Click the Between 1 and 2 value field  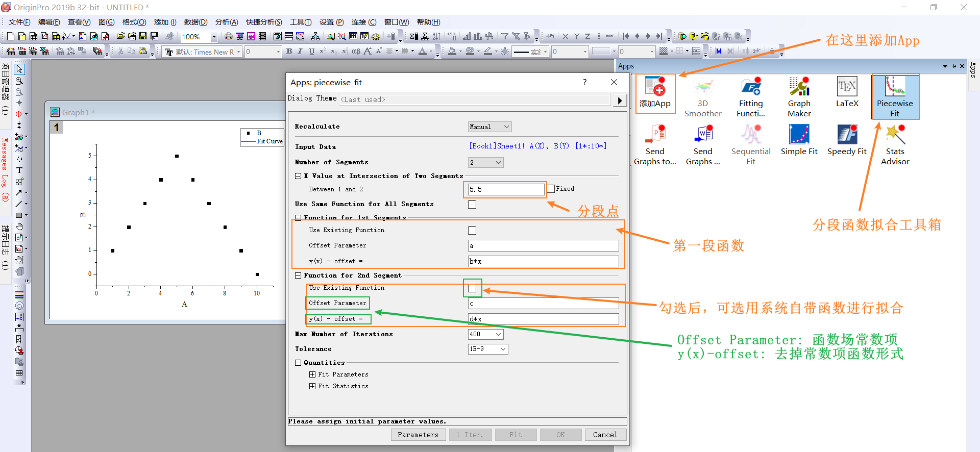(x=506, y=189)
